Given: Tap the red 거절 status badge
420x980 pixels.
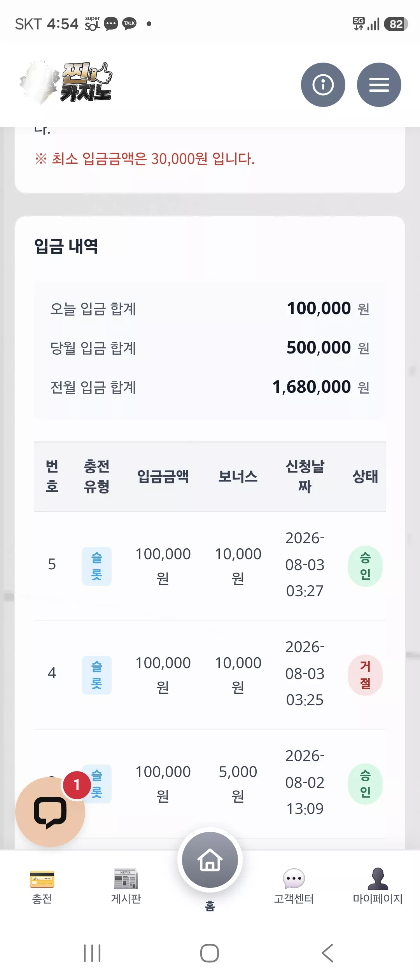Looking at the screenshot, I should pos(365,675).
